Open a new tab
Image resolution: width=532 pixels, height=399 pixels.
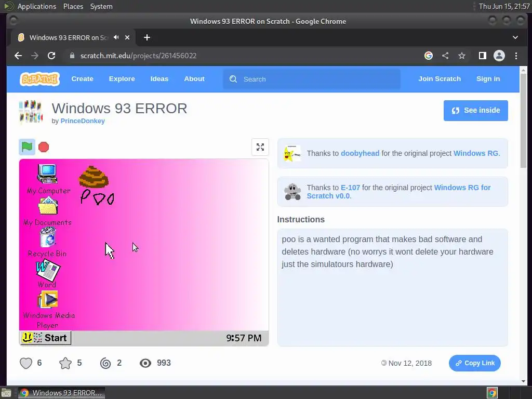pyautogui.click(x=147, y=37)
